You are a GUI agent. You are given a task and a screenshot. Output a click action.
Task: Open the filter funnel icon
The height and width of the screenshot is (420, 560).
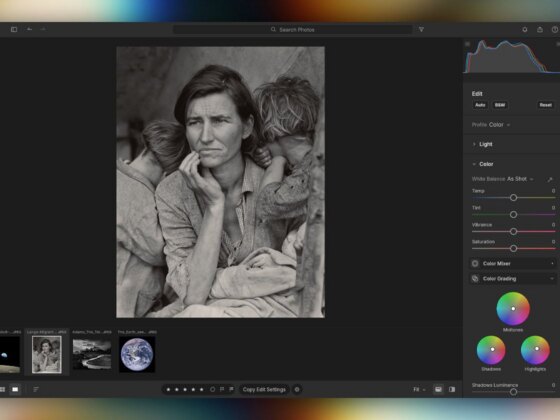(x=421, y=30)
